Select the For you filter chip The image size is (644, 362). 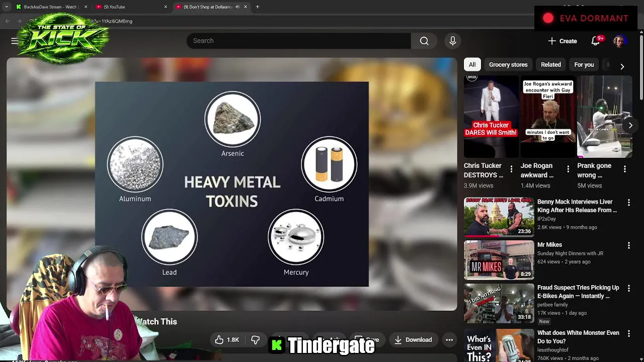pyautogui.click(x=584, y=64)
